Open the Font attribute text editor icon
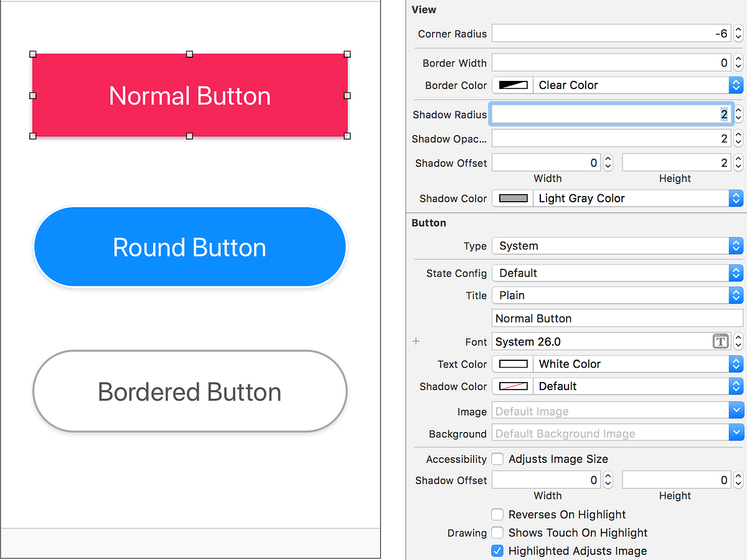The width and height of the screenshot is (747, 560). click(720, 341)
